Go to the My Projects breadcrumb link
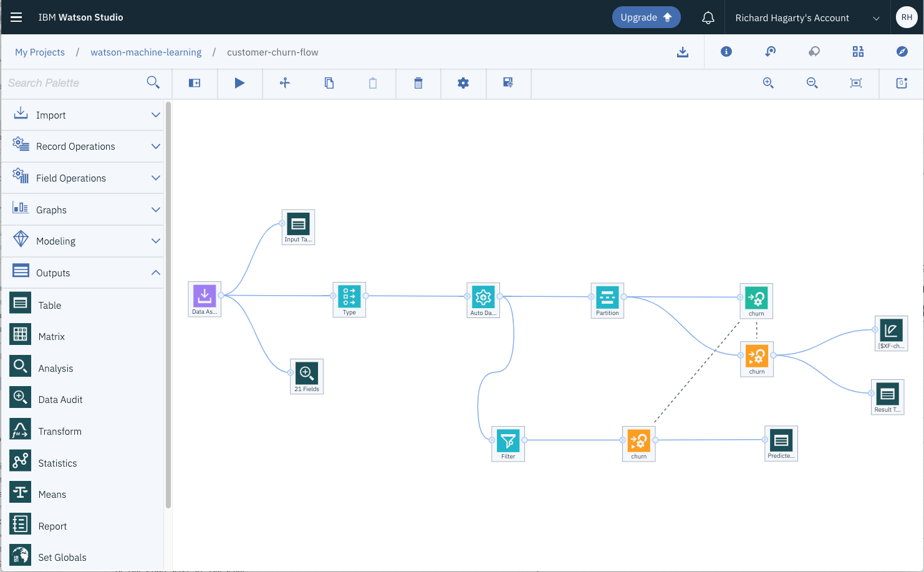The width and height of the screenshot is (924, 572). pos(40,52)
